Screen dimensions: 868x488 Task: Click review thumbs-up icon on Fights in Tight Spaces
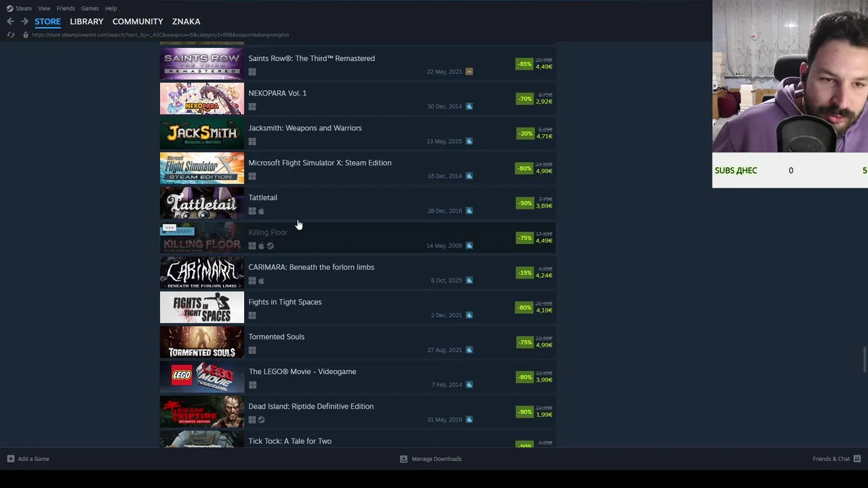click(469, 314)
